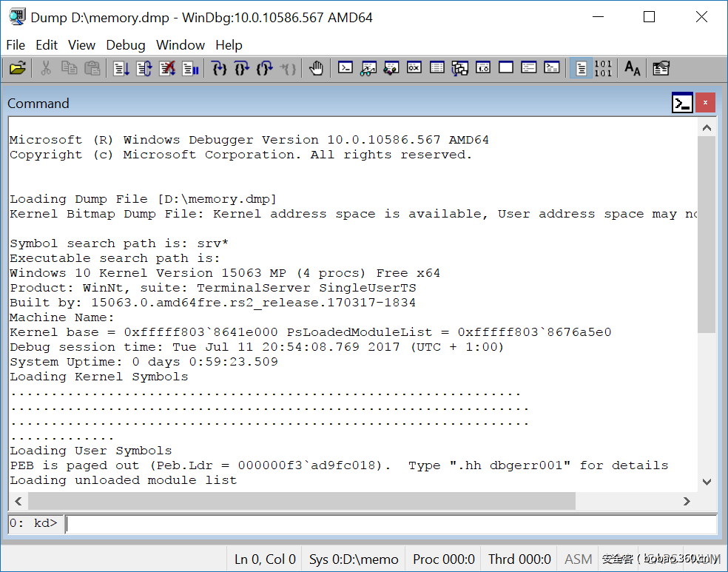Click the 'Symbol search path is: srv*' line

tap(119, 243)
